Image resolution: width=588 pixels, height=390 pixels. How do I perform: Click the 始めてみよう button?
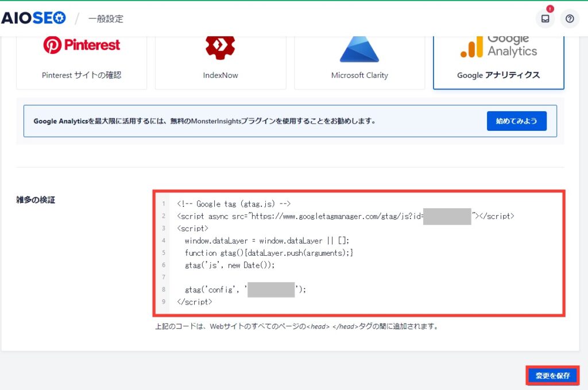[x=516, y=121]
